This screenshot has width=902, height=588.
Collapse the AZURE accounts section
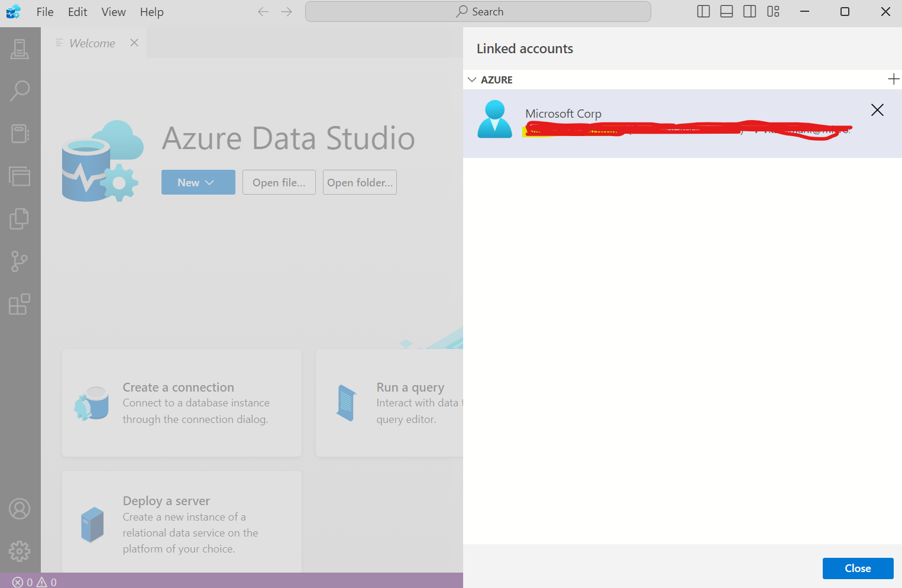[472, 80]
